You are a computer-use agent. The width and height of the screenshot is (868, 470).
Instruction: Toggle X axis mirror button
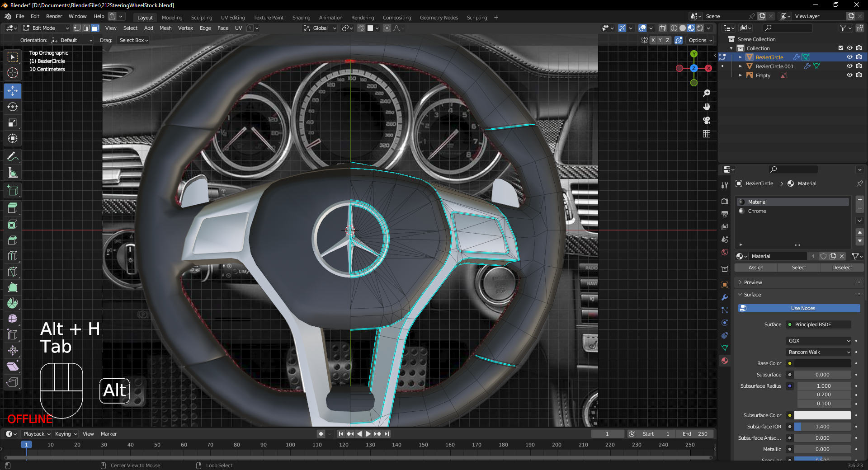(653, 40)
